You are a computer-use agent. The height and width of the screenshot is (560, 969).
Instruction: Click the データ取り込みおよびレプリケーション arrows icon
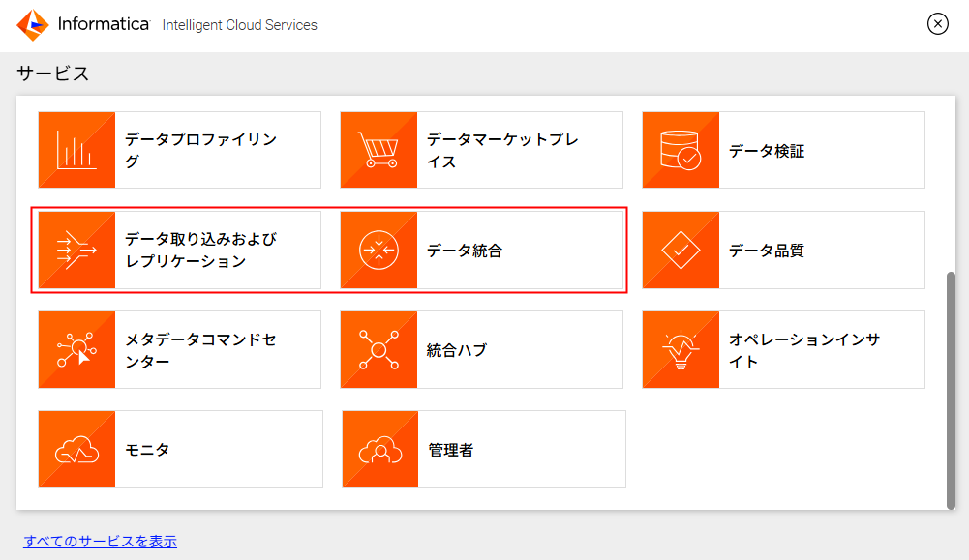click(x=76, y=251)
